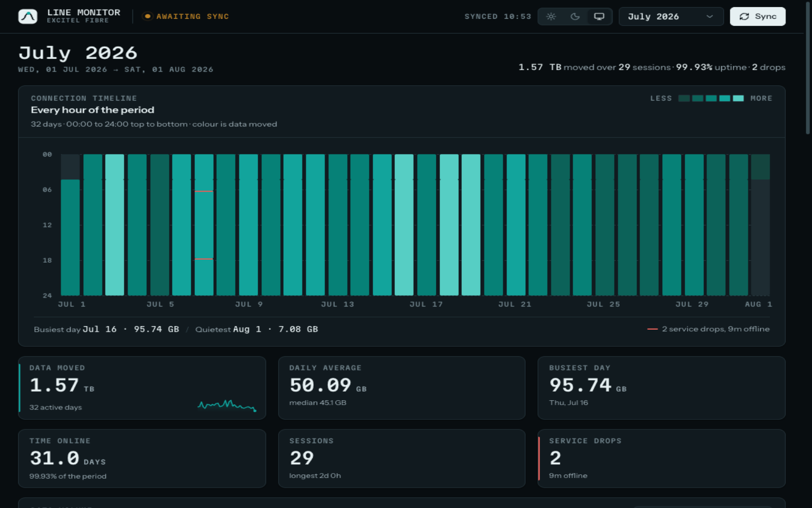Switch to the light theme sun icon

coord(551,16)
